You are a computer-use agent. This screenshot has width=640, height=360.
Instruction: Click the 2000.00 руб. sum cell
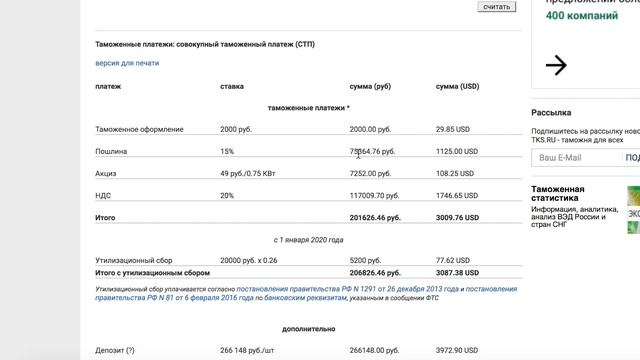370,129
